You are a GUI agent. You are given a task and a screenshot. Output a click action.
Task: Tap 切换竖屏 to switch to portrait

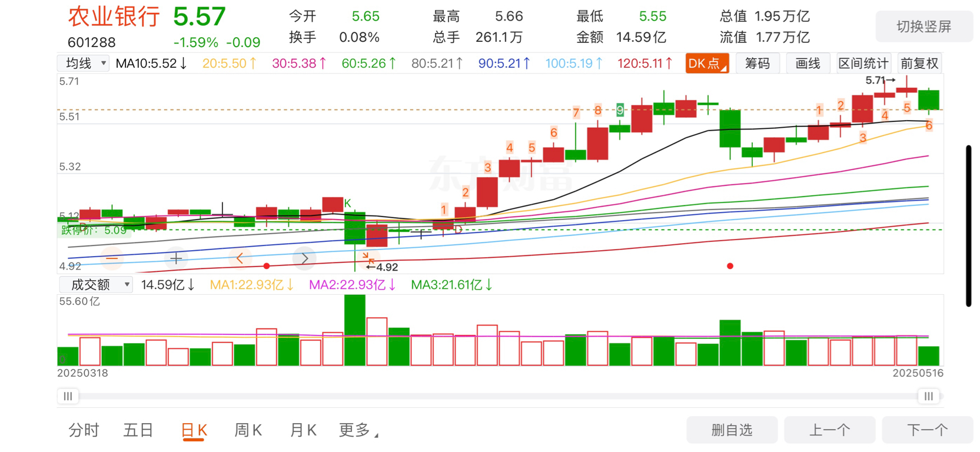(924, 26)
